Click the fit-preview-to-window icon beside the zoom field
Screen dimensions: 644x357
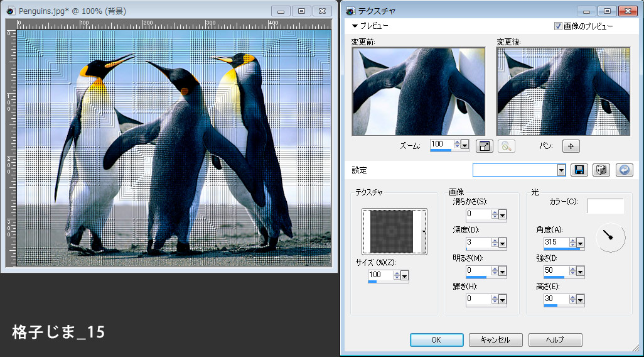point(485,146)
